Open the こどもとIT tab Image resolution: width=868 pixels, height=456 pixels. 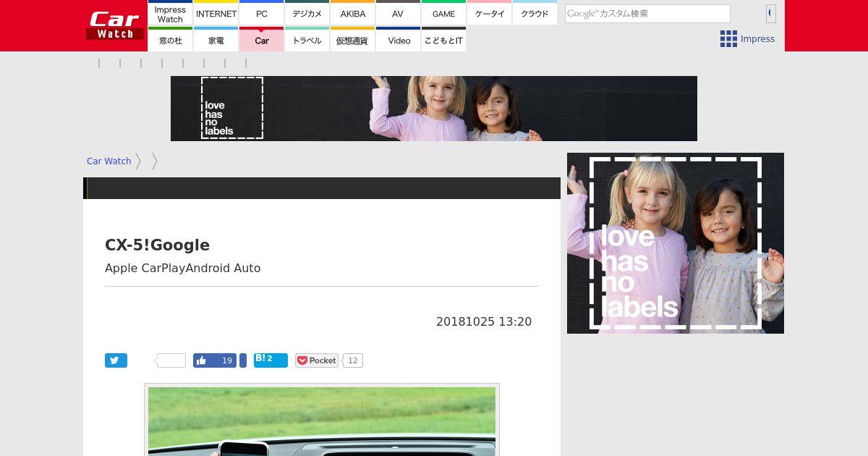(x=443, y=40)
